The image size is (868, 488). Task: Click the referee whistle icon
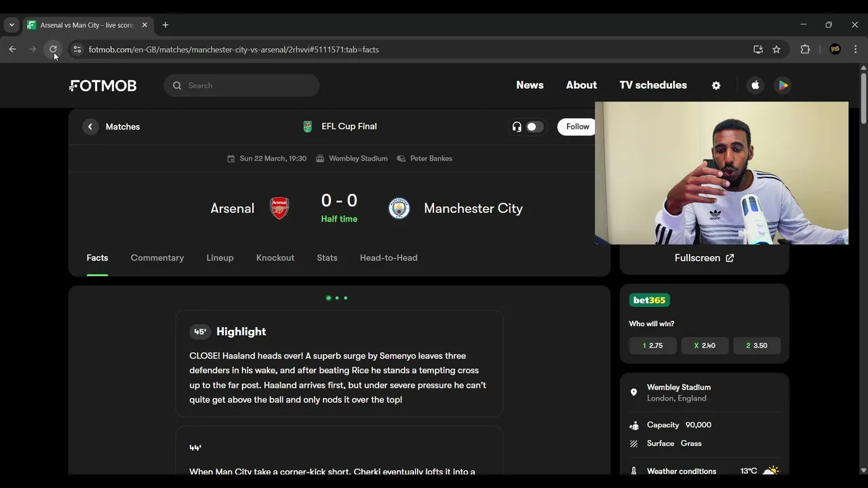click(x=401, y=159)
